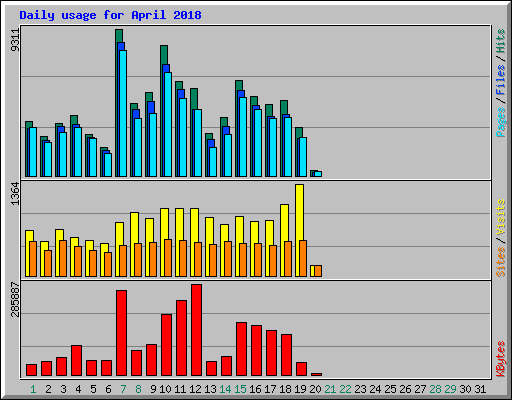Click the 1364 axis value
Image resolution: width=512 pixels, height=400 pixels.
tap(15, 193)
